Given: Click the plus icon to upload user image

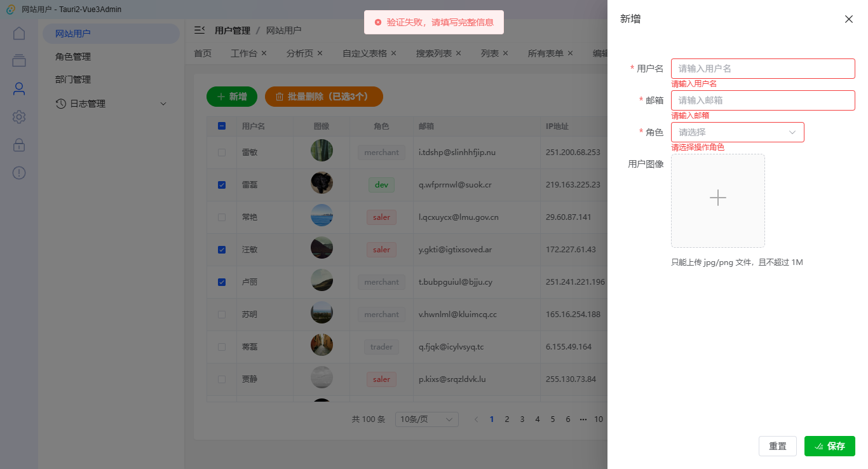Looking at the screenshot, I should point(717,198).
